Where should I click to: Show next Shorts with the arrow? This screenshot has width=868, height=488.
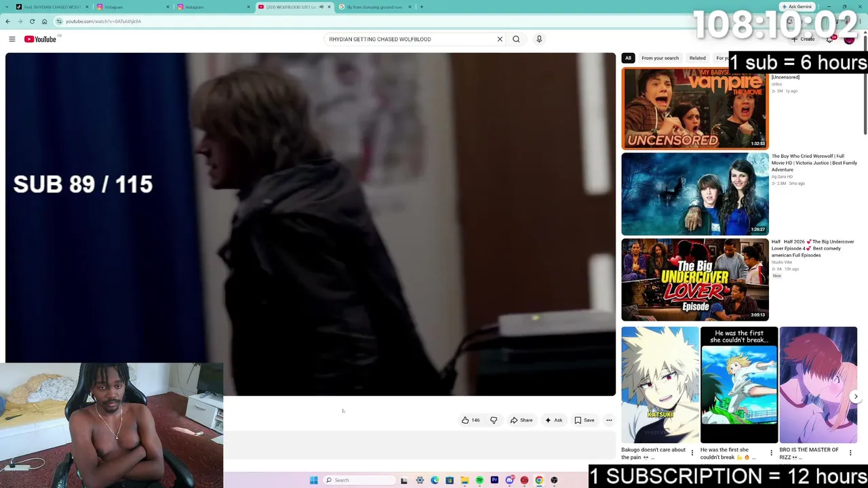(x=856, y=396)
